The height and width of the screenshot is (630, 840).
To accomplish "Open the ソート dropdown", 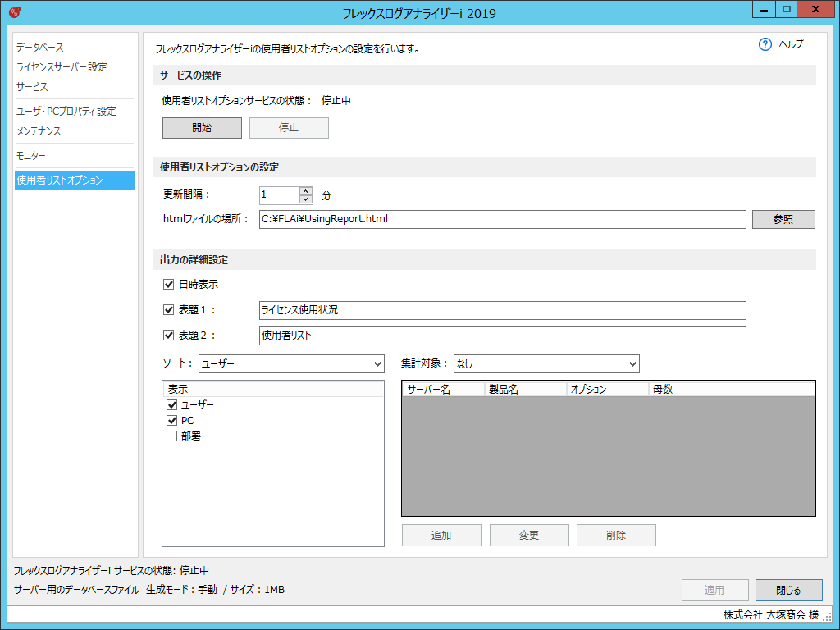I will coord(291,363).
